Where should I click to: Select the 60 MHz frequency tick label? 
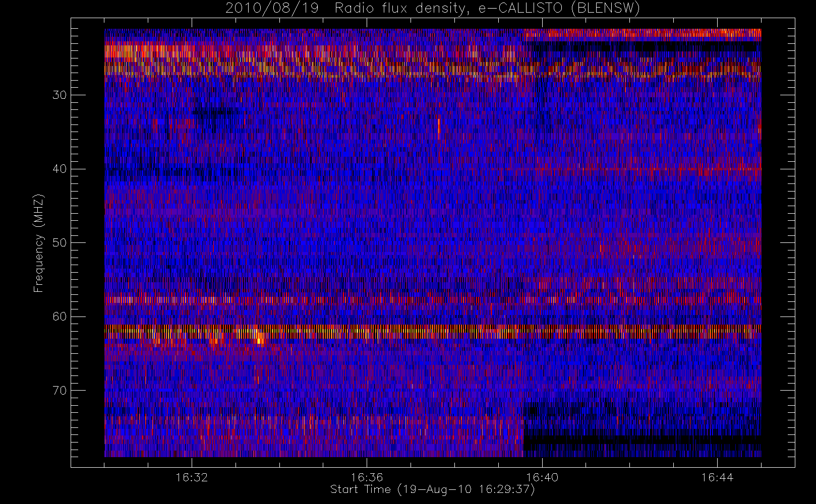point(60,317)
